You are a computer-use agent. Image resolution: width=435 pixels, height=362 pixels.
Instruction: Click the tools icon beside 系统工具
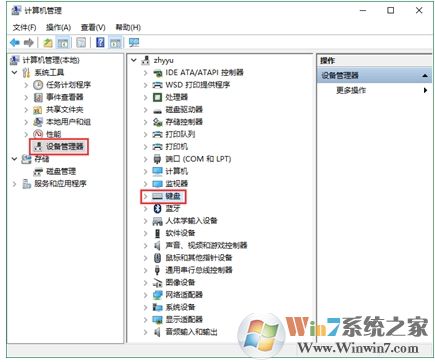(x=26, y=72)
